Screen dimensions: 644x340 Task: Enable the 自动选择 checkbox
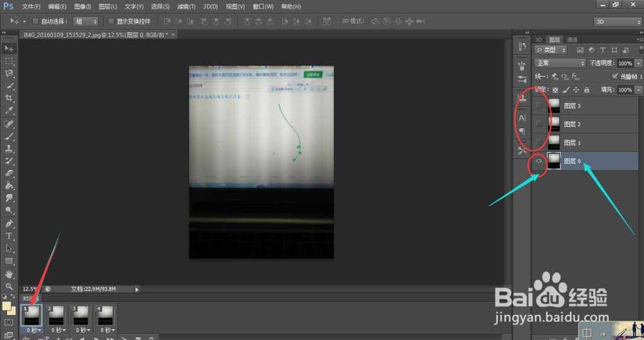point(35,21)
